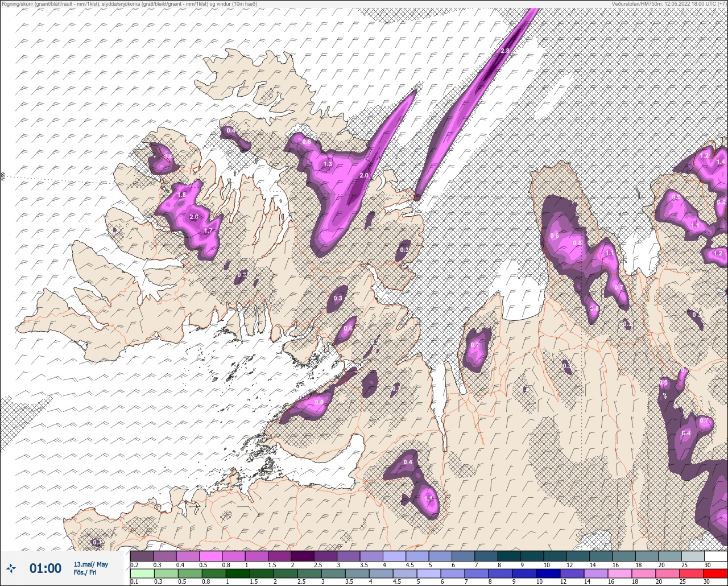Click the 2.8 precipitation value on the map

pos(504,51)
